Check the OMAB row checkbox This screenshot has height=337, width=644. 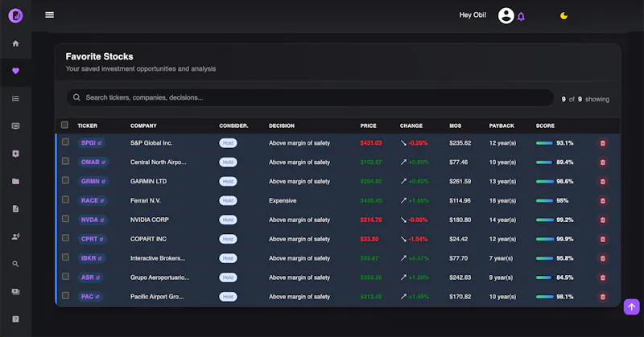[x=65, y=161]
